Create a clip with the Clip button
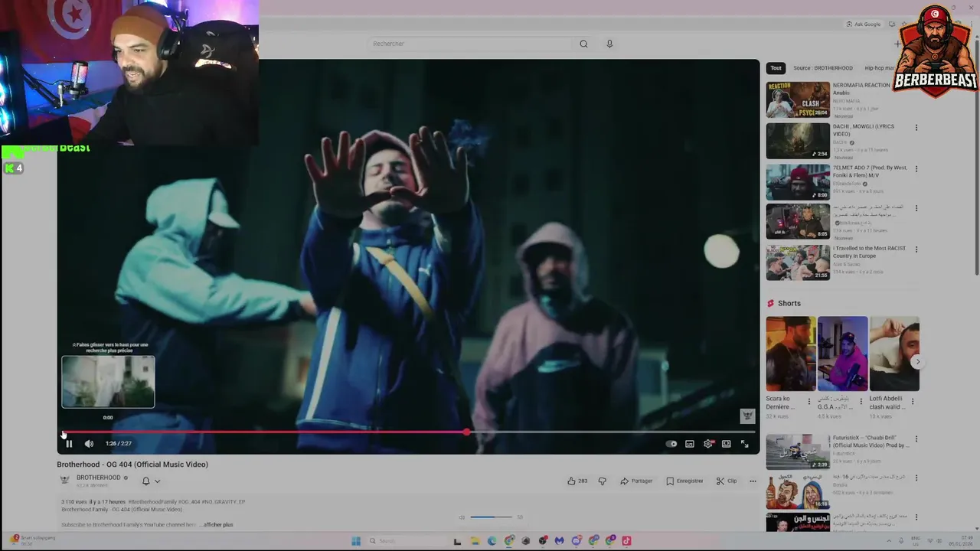980x551 pixels. click(x=727, y=481)
